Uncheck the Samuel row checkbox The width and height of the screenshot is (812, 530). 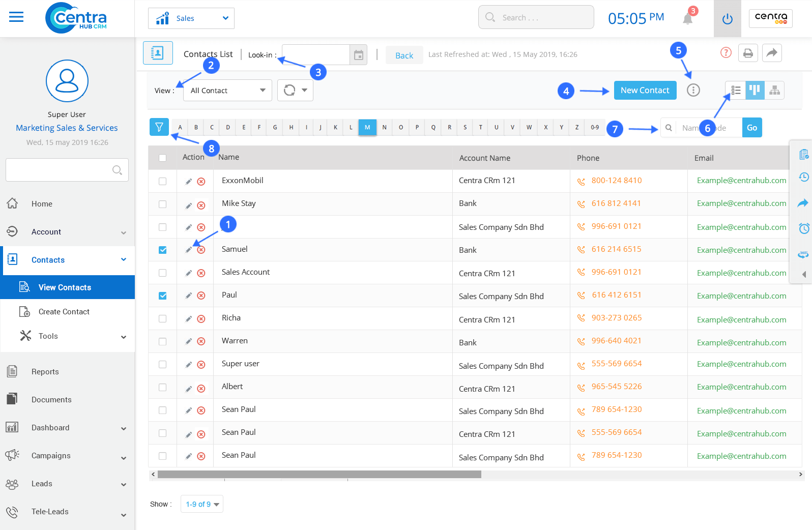click(x=163, y=250)
